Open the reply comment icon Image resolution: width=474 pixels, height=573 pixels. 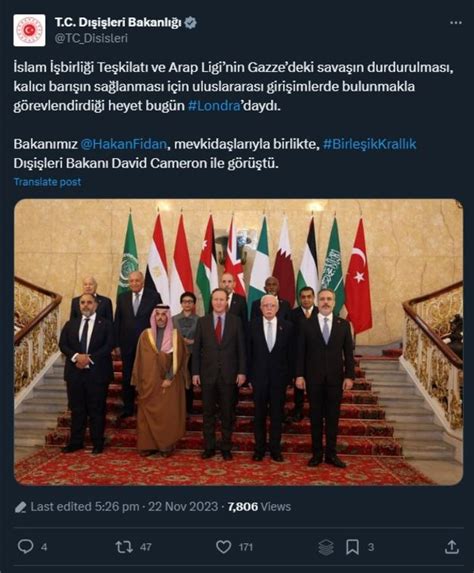(26, 547)
